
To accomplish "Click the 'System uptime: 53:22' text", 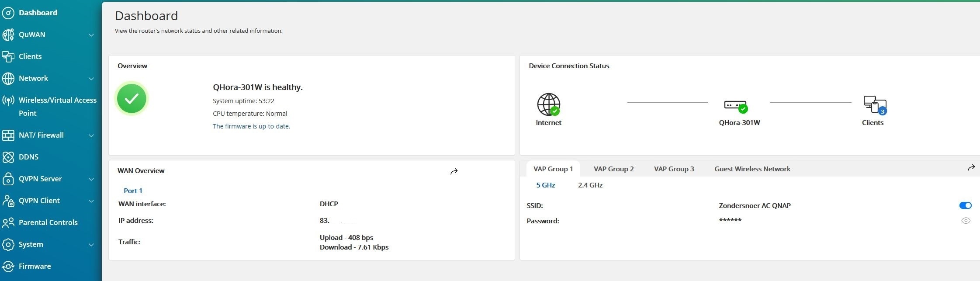I will tap(243, 101).
